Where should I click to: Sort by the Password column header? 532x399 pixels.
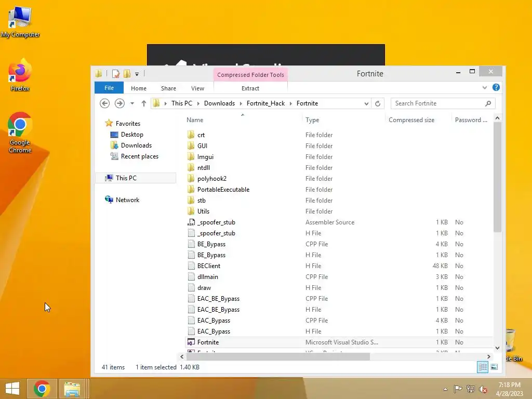(x=471, y=120)
